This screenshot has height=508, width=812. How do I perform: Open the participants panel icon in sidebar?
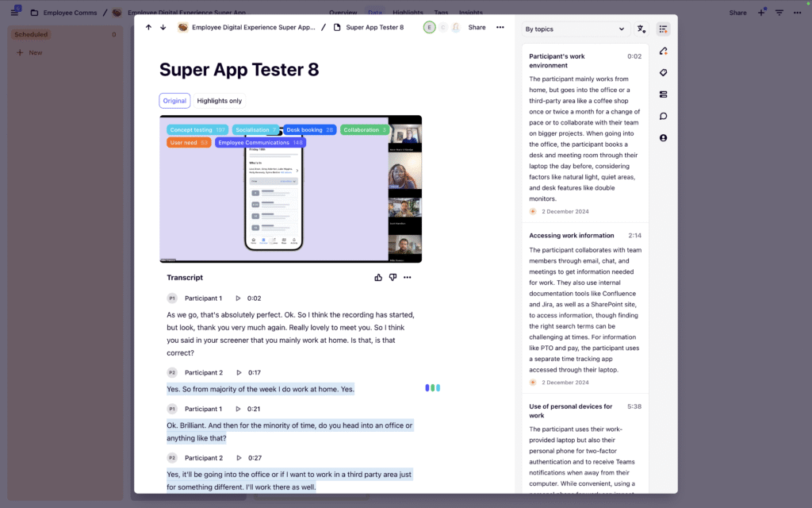point(663,138)
